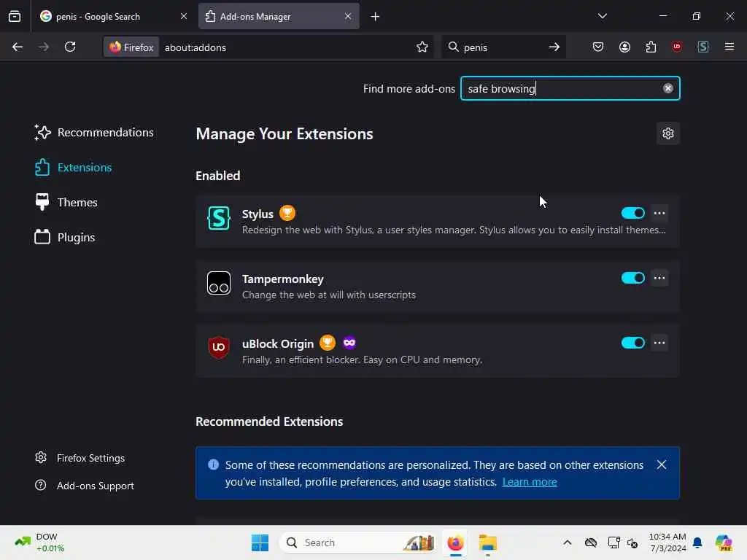Open the uBlock Origin details by name
Image resolution: width=747 pixels, height=560 pixels.
pos(278,344)
